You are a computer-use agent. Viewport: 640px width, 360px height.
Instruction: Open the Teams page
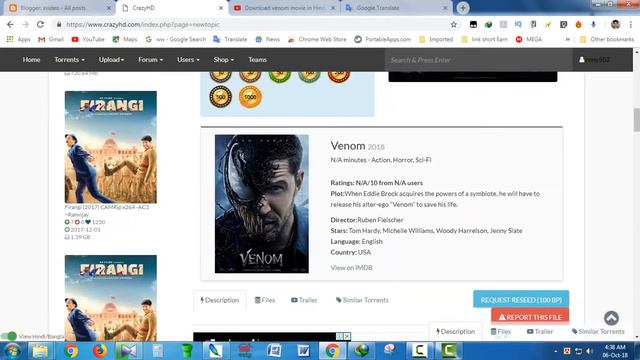[258, 60]
